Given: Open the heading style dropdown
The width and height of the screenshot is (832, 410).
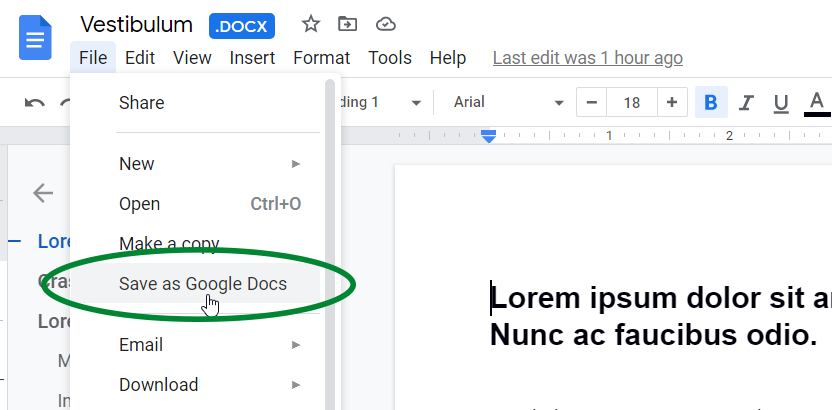Looking at the screenshot, I should click(x=379, y=102).
